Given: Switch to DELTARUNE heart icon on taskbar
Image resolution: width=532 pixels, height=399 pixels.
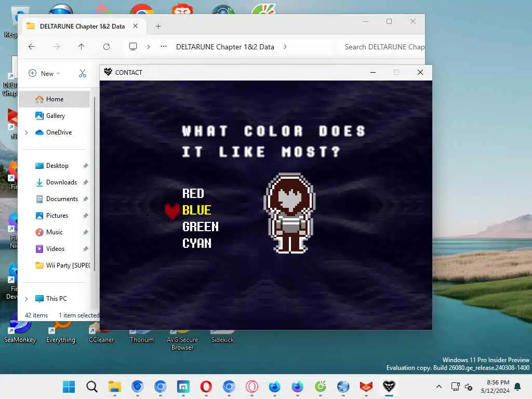Looking at the screenshot, I should click(x=389, y=387).
